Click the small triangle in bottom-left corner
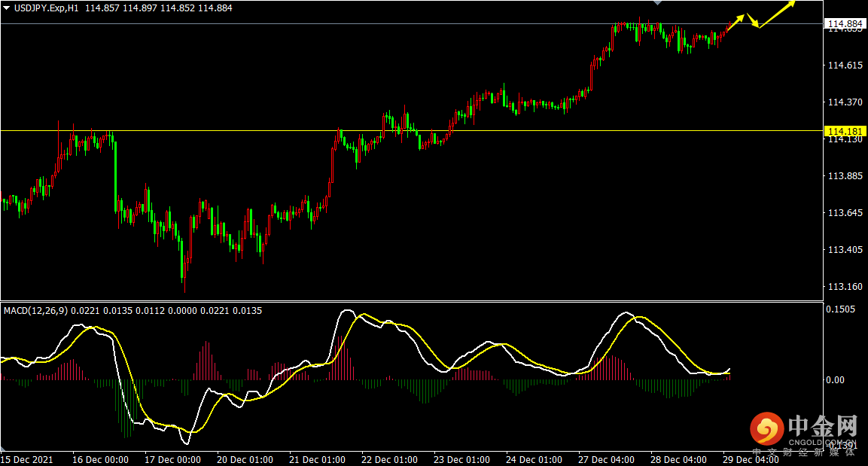 coord(3,449)
